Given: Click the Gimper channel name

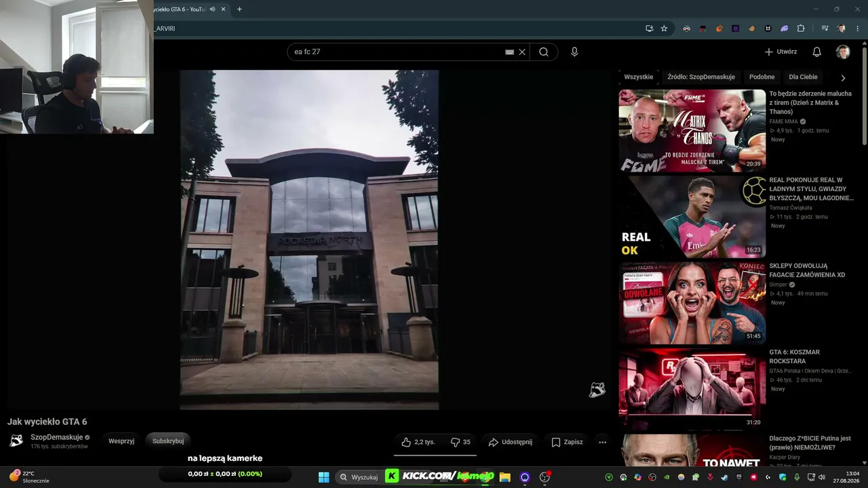Looking at the screenshot, I should tap(778, 285).
